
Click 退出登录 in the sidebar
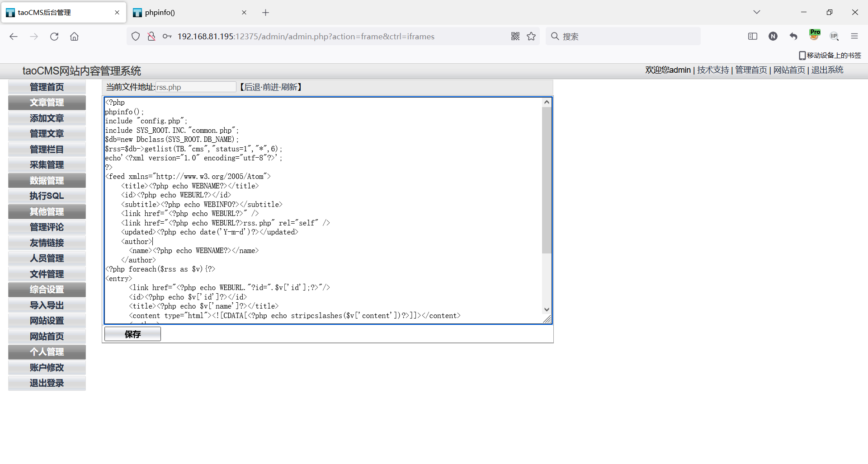point(47,383)
